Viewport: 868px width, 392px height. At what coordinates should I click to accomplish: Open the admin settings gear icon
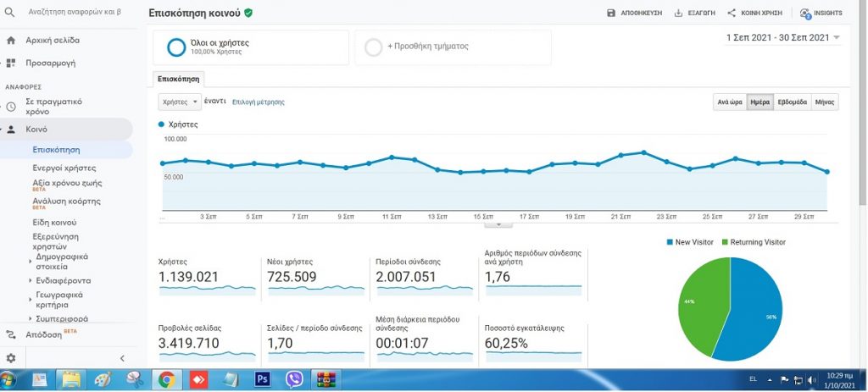tap(11, 358)
